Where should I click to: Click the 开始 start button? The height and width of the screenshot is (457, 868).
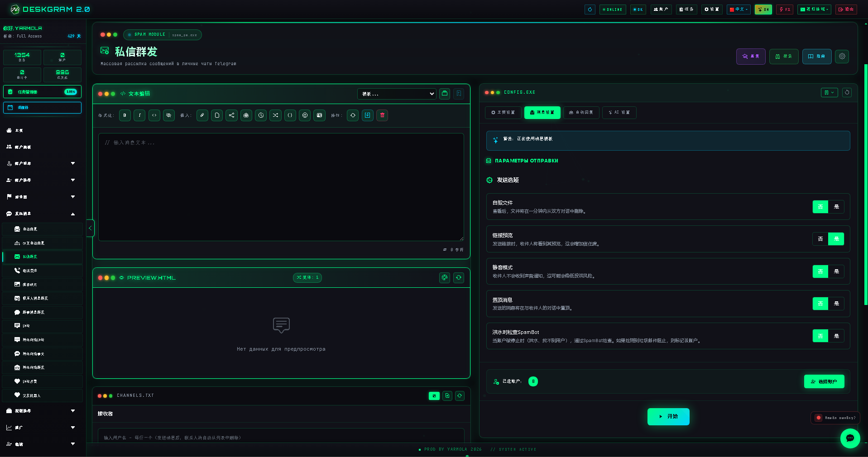coord(668,417)
